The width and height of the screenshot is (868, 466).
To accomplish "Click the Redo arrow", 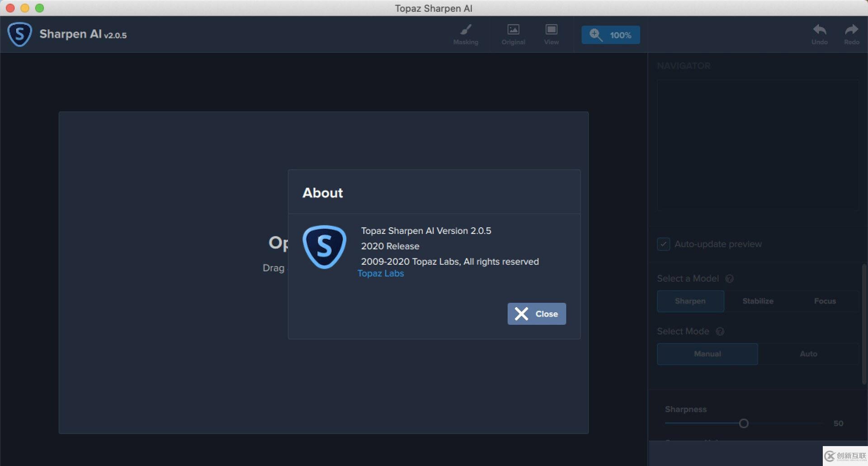I will [x=851, y=34].
